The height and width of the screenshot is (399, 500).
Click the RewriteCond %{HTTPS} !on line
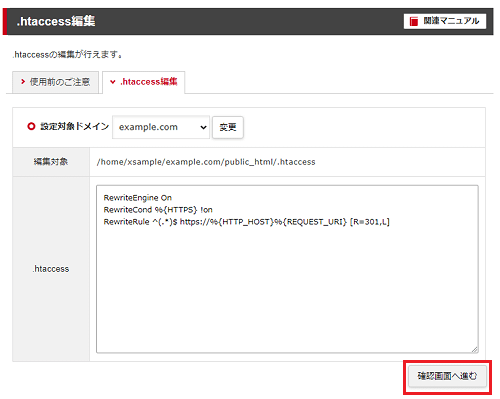(x=158, y=210)
